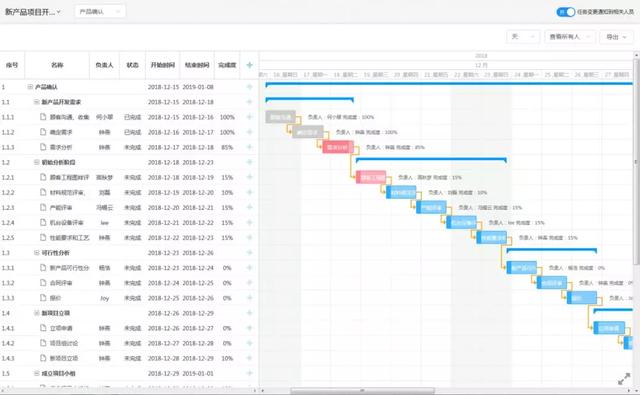
Task: Collapse the row 1 产品确认 group
Action: point(30,87)
